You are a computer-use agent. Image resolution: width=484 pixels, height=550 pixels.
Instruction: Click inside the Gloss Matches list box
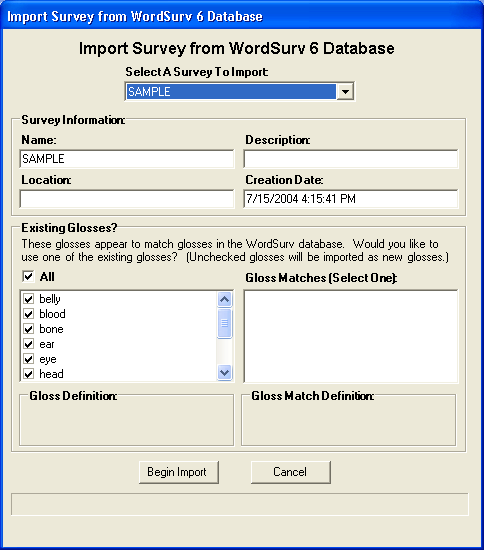point(351,336)
